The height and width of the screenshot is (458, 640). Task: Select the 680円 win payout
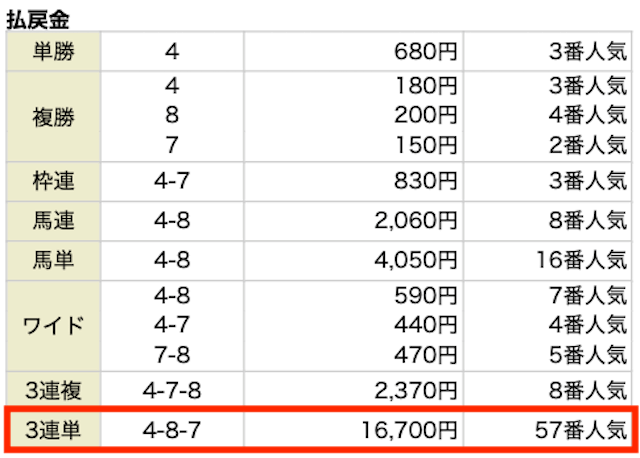(425, 52)
